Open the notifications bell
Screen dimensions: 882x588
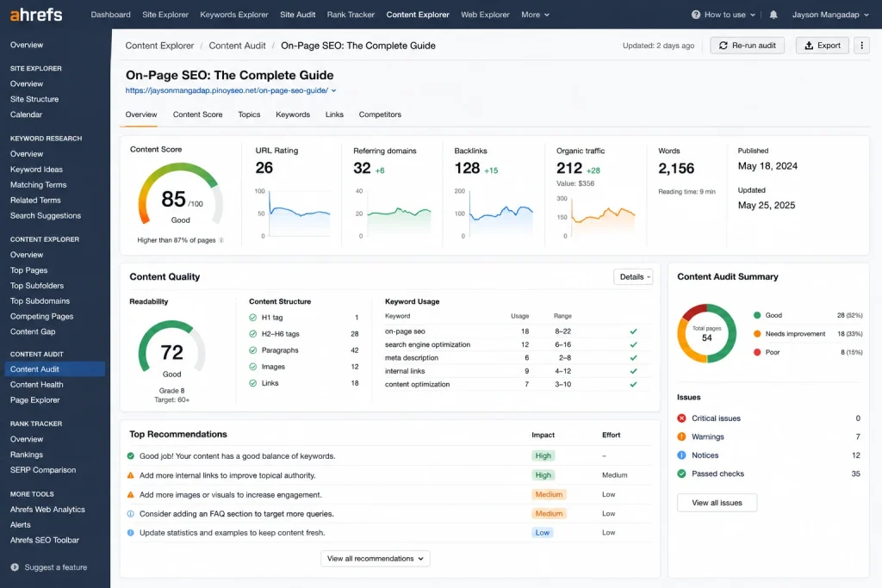coord(773,15)
